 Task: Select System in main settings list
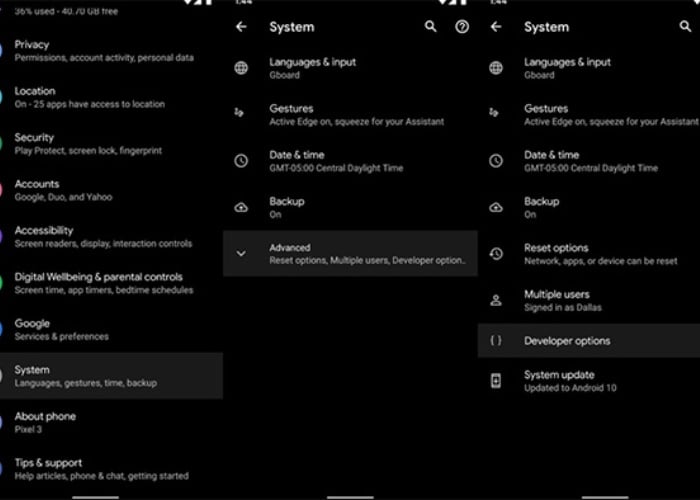(x=112, y=376)
